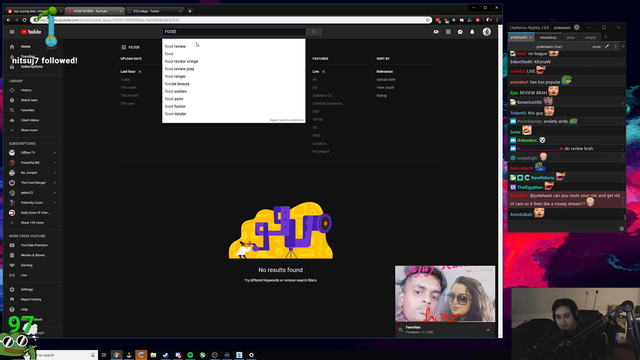
Task: Switch to the Twitch browser tab
Action: 154,11
